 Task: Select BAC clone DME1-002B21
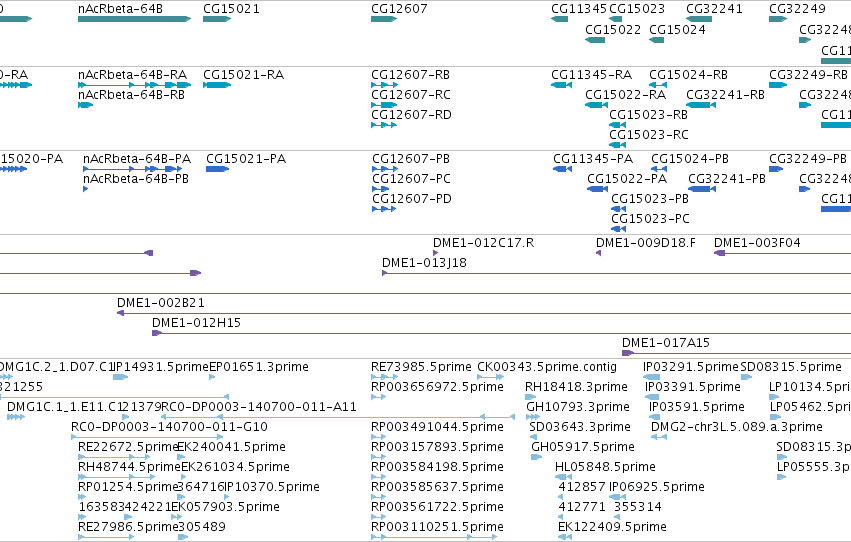coord(484,313)
